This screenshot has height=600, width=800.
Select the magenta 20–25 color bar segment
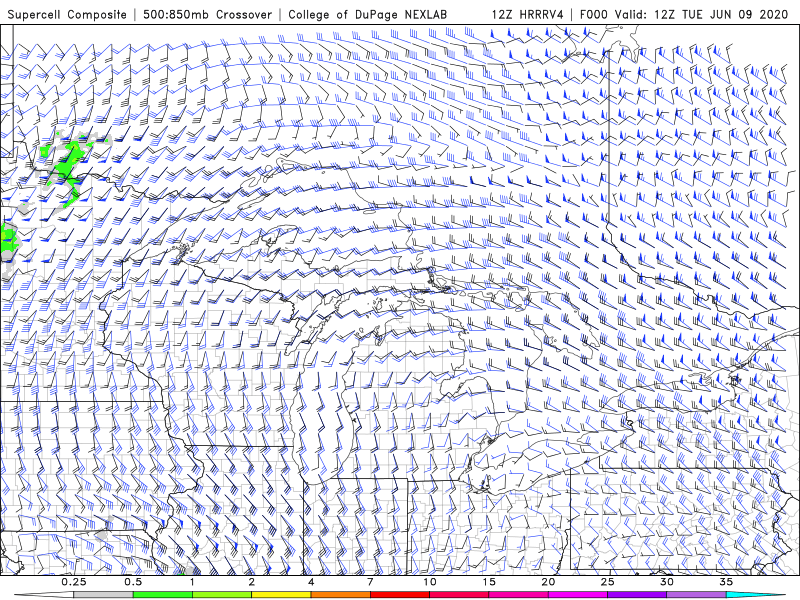click(x=578, y=595)
